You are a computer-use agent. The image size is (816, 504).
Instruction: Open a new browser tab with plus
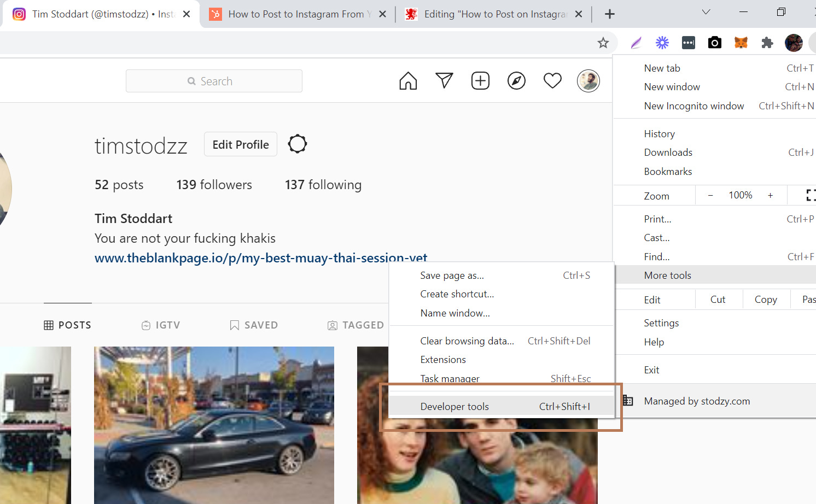point(610,14)
